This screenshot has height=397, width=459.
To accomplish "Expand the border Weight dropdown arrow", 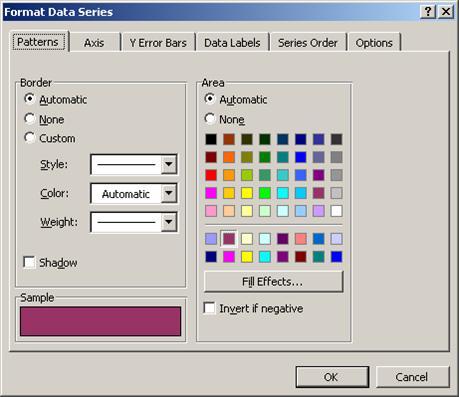I will (169, 222).
